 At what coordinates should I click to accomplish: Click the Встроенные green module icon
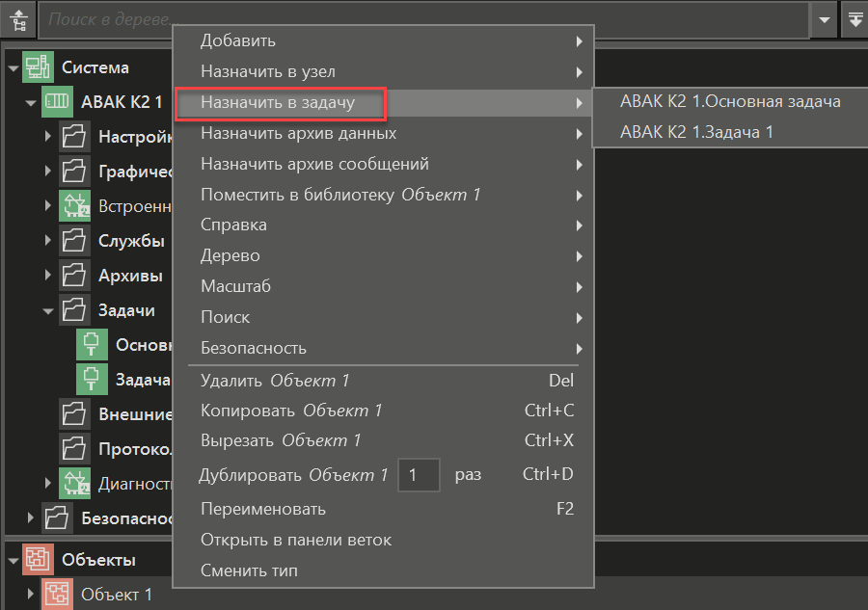pyautogui.click(x=74, y=205)
